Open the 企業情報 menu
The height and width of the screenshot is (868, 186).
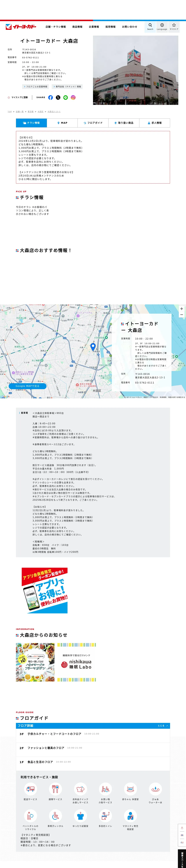coord(94,27)
